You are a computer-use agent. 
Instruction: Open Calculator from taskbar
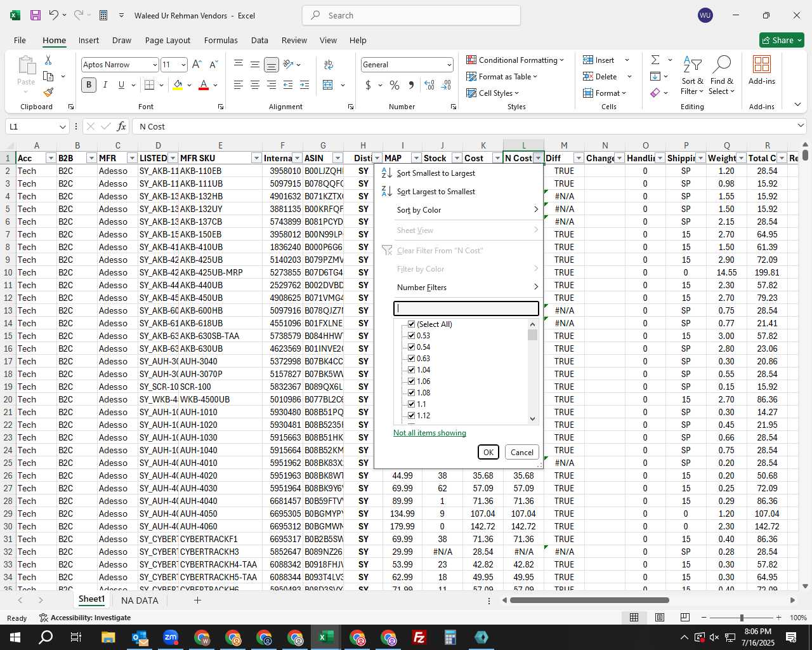coord(450,637)
